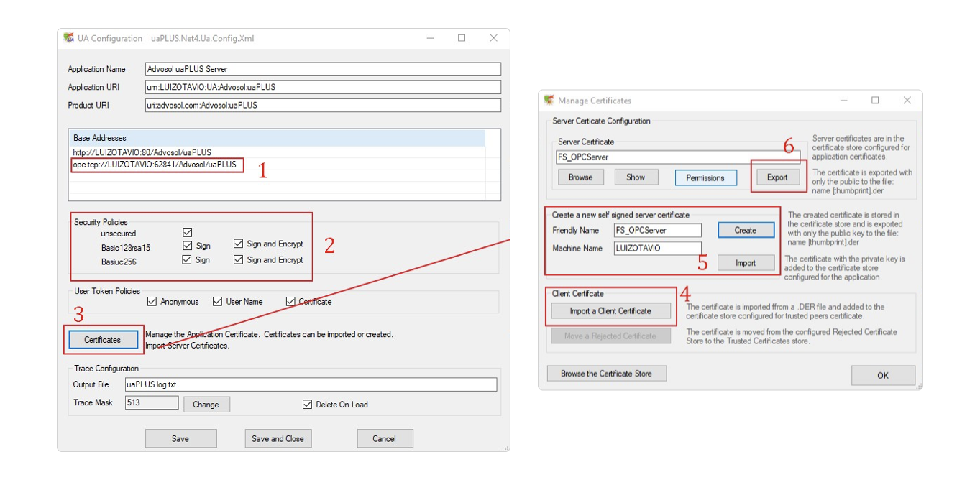Click the Output File text box
Image resolution: width=980 pixels, height=480 pixels.
pos(311,384)
